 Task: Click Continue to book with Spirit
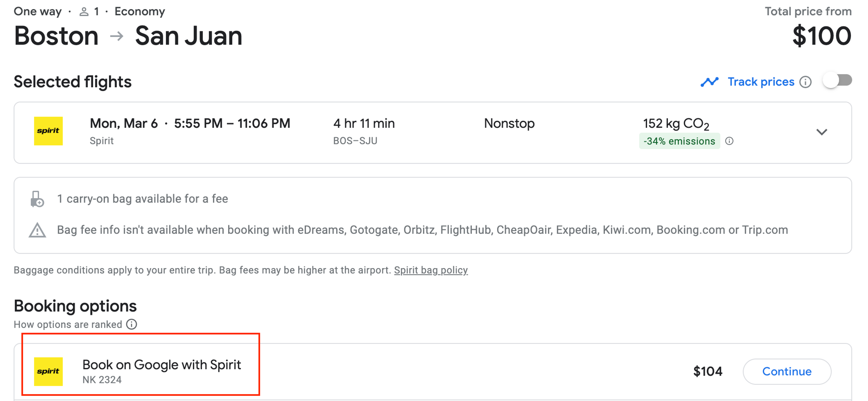pos(787,371)
